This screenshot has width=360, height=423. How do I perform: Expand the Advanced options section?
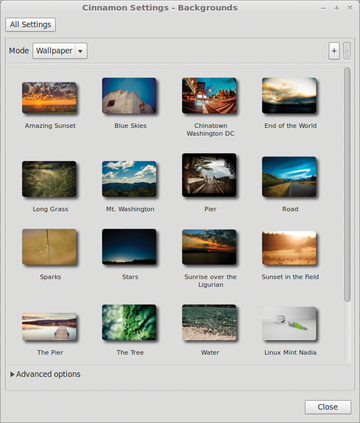point(45,374)
